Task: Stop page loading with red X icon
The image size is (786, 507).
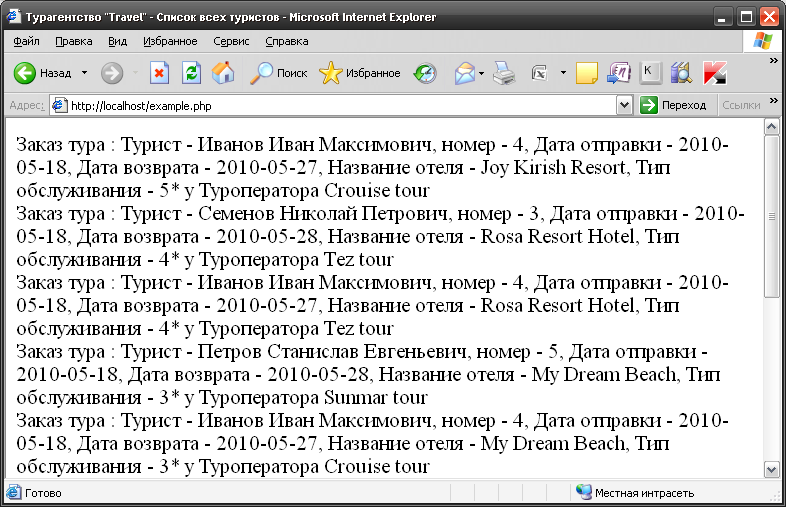Action: pyautogui.click(x=159, y=73)
